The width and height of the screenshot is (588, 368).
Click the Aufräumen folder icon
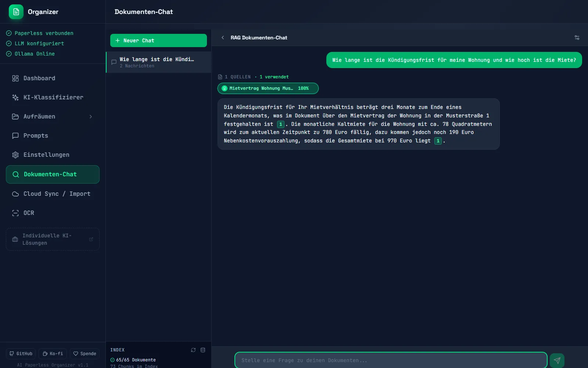click(x=15, y=117)
